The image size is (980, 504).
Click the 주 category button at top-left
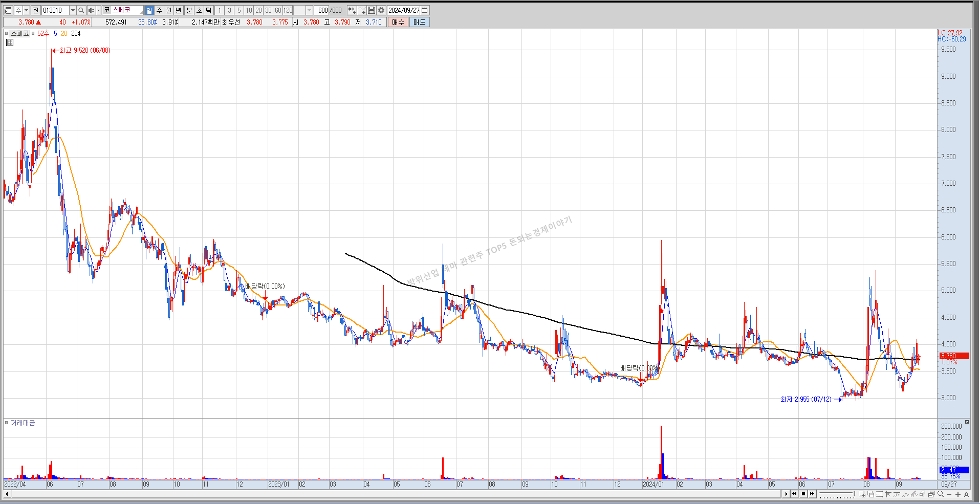(x=18, y=10)
